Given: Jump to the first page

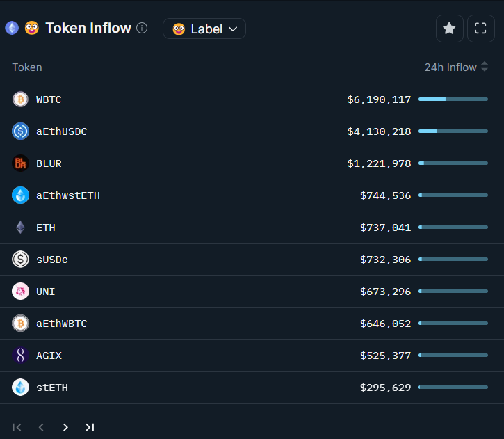Looking at the screenshot, I should 17,427.
